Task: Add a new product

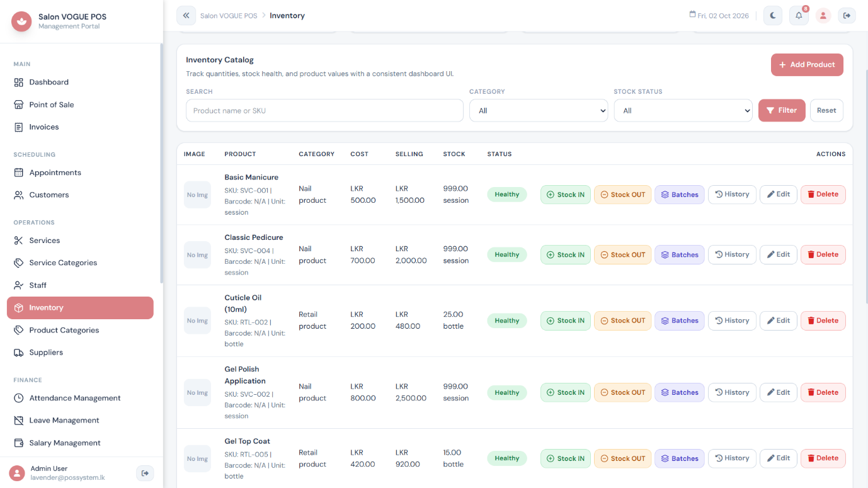Action: coord(807,64)
